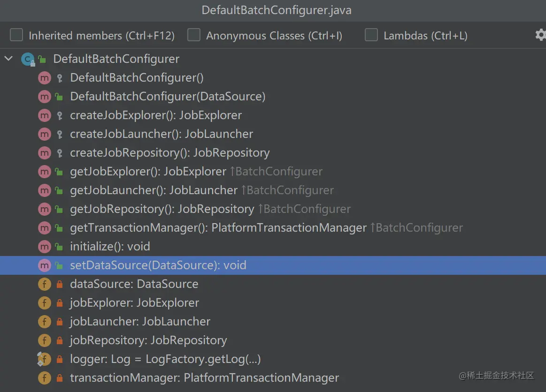Viewport: 546px width, 392px height.
Task: Go to the DefaultBatchConfigurer(DataSource) constructor
Action: (x=273, y=96)
